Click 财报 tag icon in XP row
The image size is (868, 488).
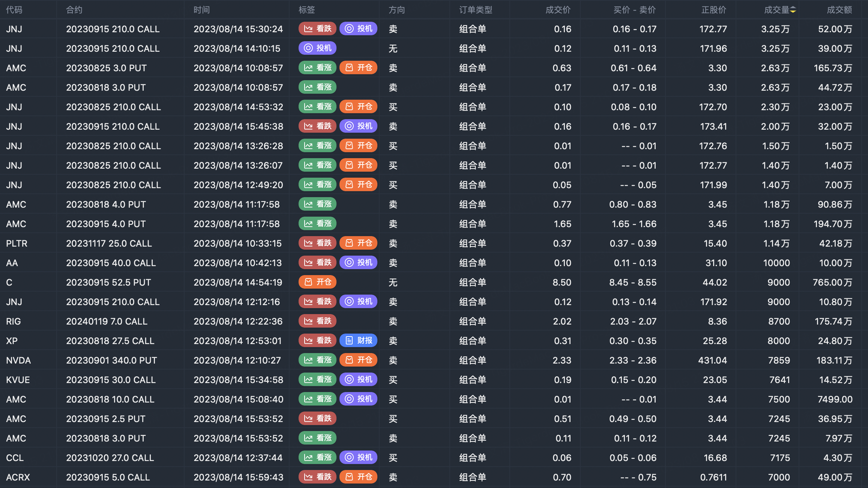coord(349,340)
